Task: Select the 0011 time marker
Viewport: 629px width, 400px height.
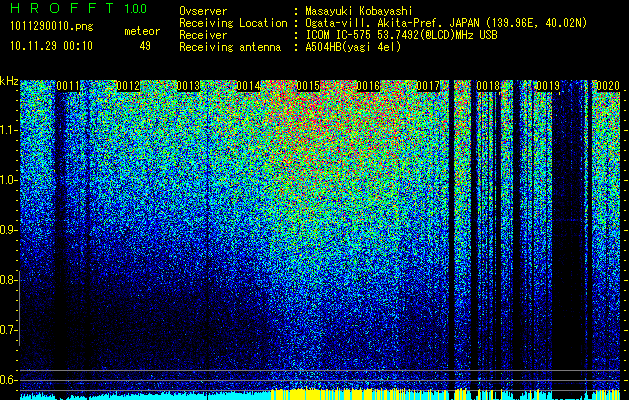Action: click(x=68, y=86)
